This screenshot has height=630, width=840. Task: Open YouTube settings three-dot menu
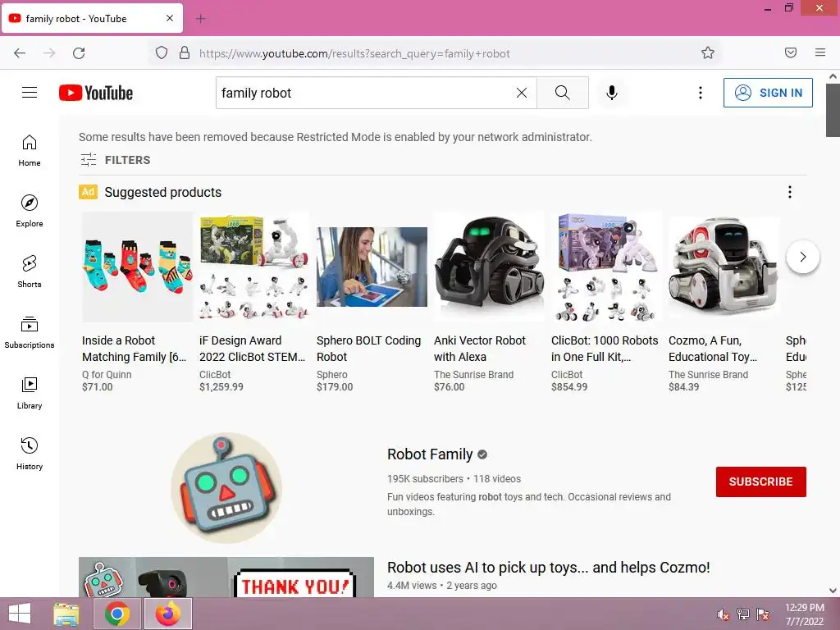[x=701, y=93]
